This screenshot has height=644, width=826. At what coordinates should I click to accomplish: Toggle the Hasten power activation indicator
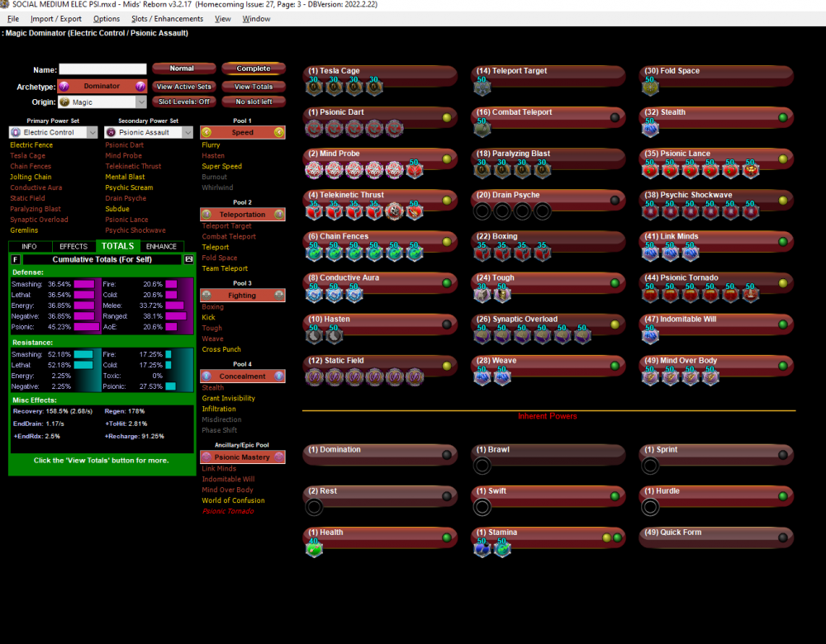[447, 324]
